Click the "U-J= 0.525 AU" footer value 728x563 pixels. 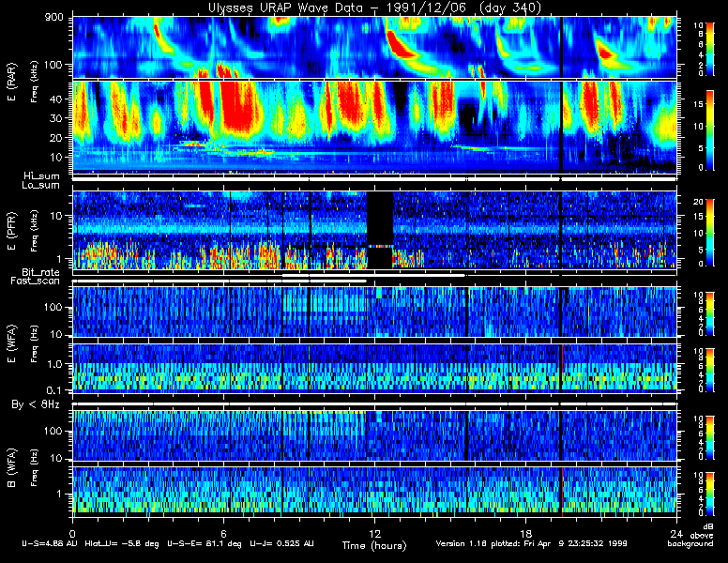[281, 543]
